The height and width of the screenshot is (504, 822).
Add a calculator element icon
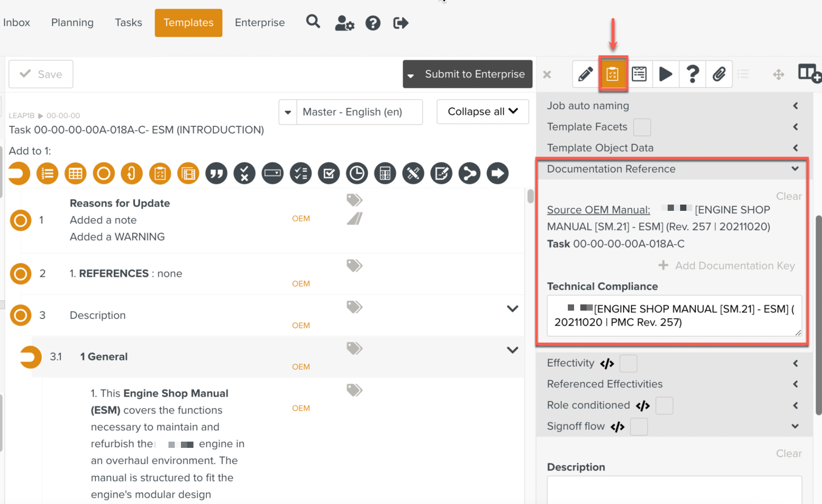pyautogui.click(x=385, y=173)
